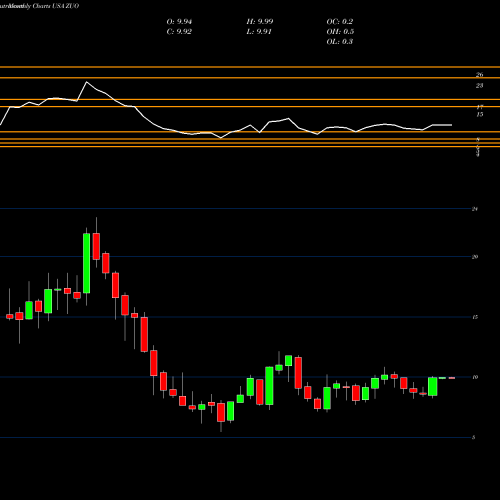Image resolution: width=500 pixels, height=500 pixels.
Task: Click the 'H: 9.99' high value
Action: pyautogui.click(x=260, y=22)
